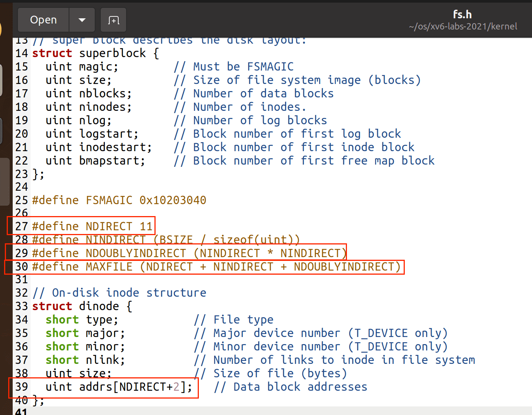
Task: Click on the NDIRECT 11 definition
Action: pyautogui.click(x=119, y=227)
